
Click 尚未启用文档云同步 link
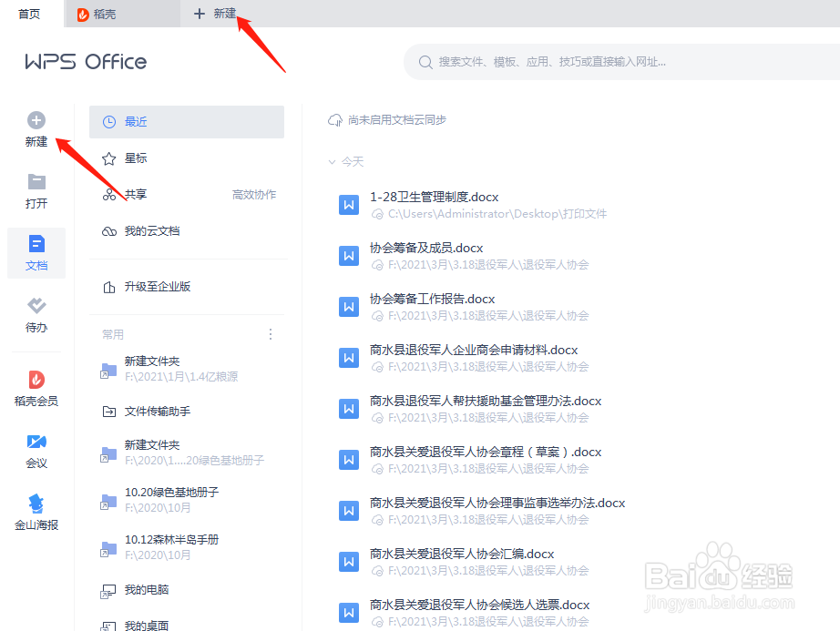point(397,120)
